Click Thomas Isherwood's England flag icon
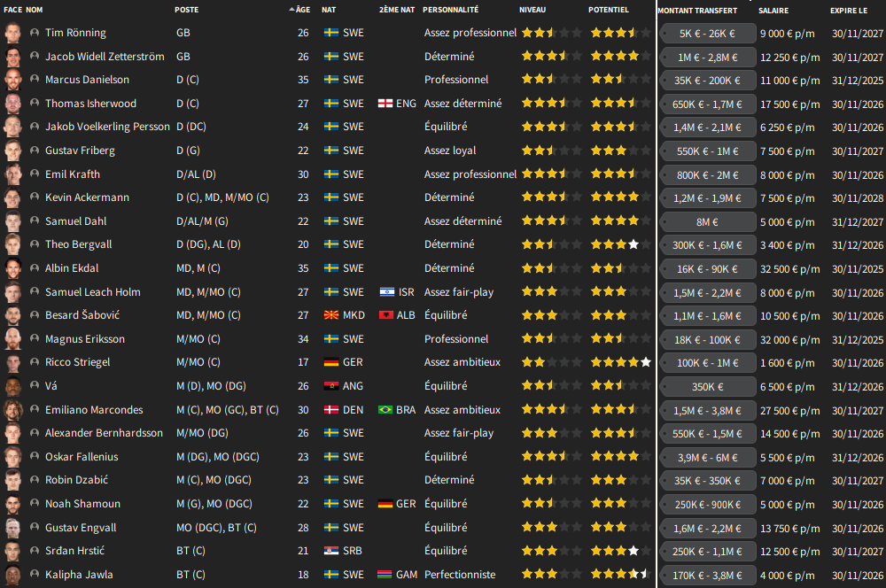The image size is (886, 588). [385, 104]
